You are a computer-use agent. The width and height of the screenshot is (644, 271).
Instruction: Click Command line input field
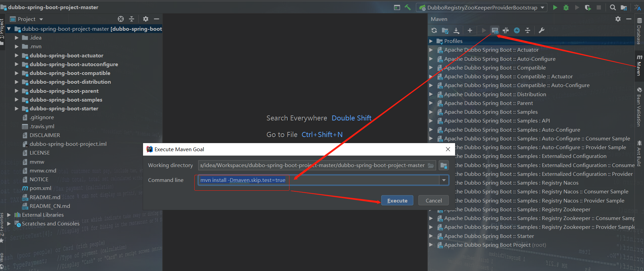pyautogui.click(x=319, y=180)
